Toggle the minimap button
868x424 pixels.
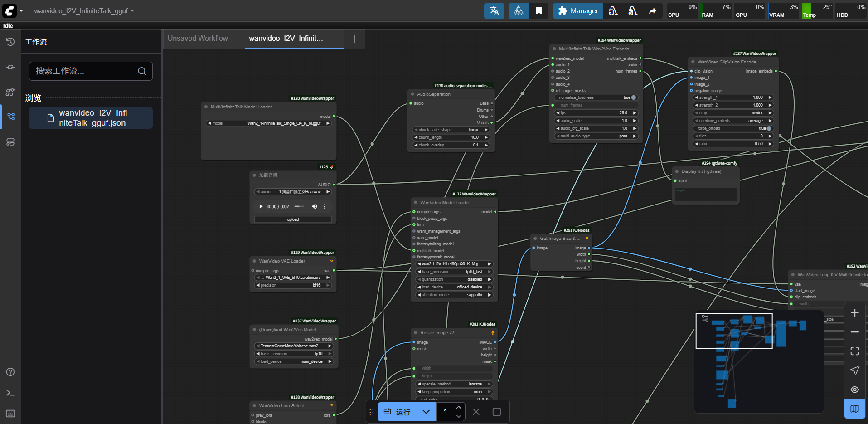click(x=854, y=409)
